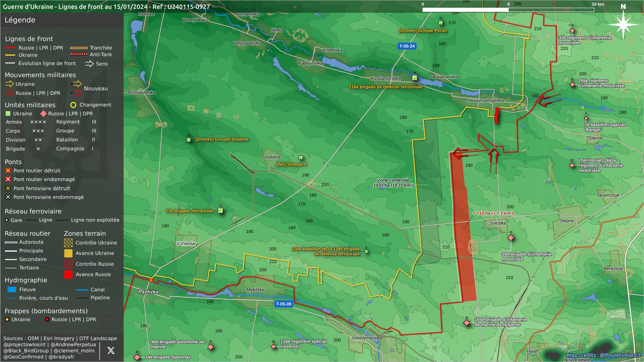Click the red Russian advance zone polygon
644x362 pixels.
point(463,228)
